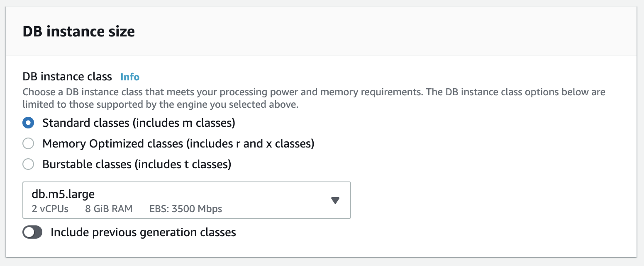Choose Memory Optimized classes option
Viewport: 644px width, 266px height.
28,143
